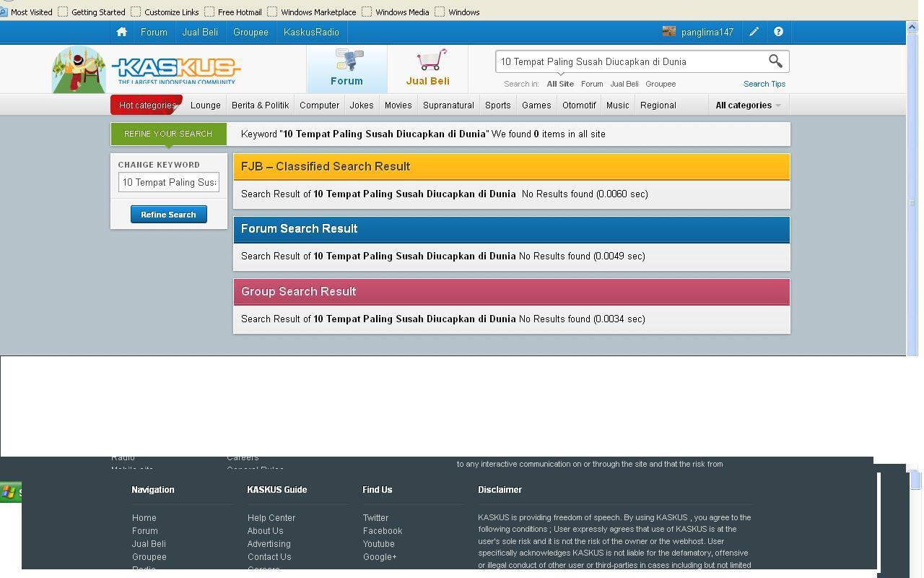Open the help question mark icon
Viewport: 924px width, 578px height.
778,32
